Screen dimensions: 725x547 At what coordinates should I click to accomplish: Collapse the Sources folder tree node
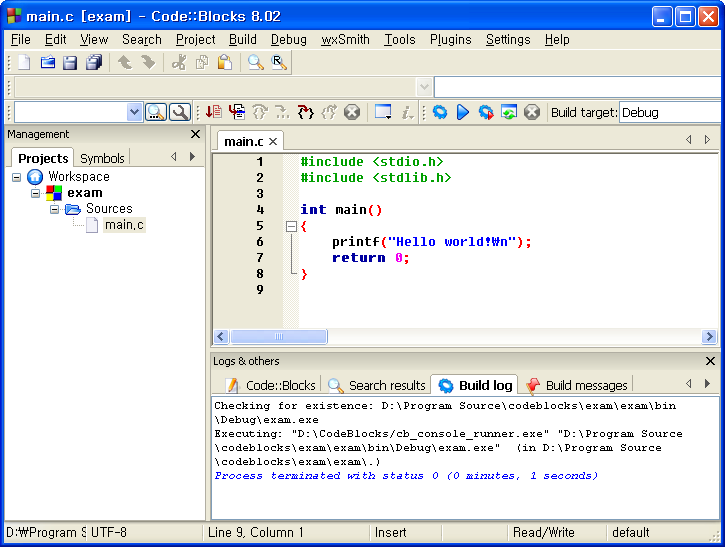click(55, 209)
